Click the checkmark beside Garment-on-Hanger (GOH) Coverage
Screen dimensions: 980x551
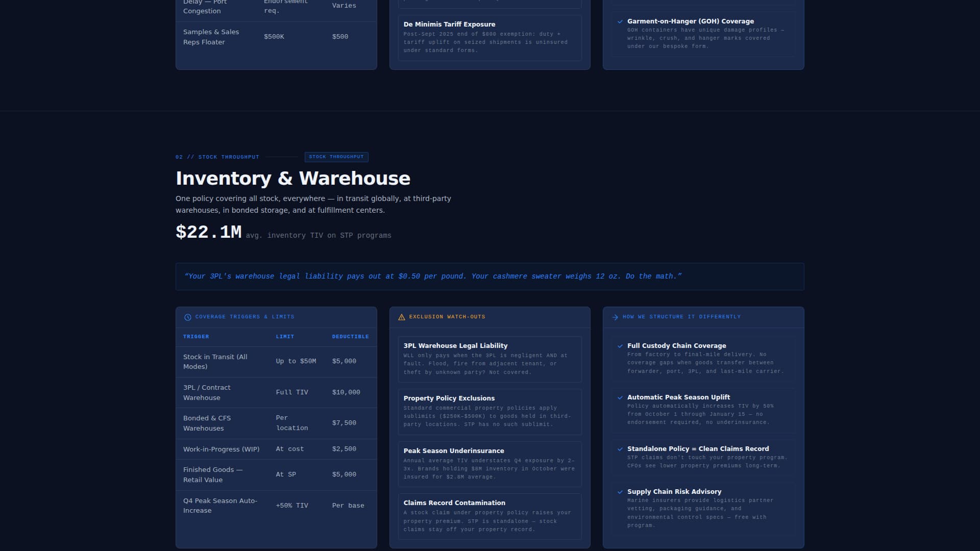(x=620, y=21)
